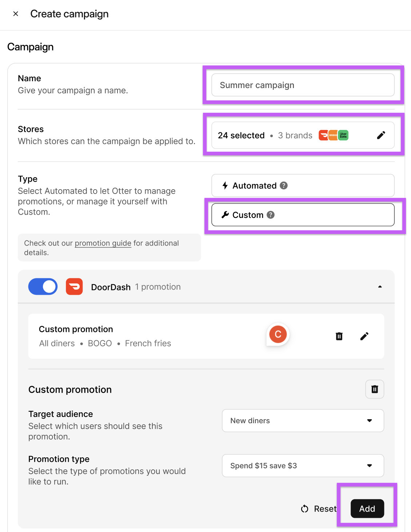
Task: Click the 'French fries' text
Action: (148, 344)
